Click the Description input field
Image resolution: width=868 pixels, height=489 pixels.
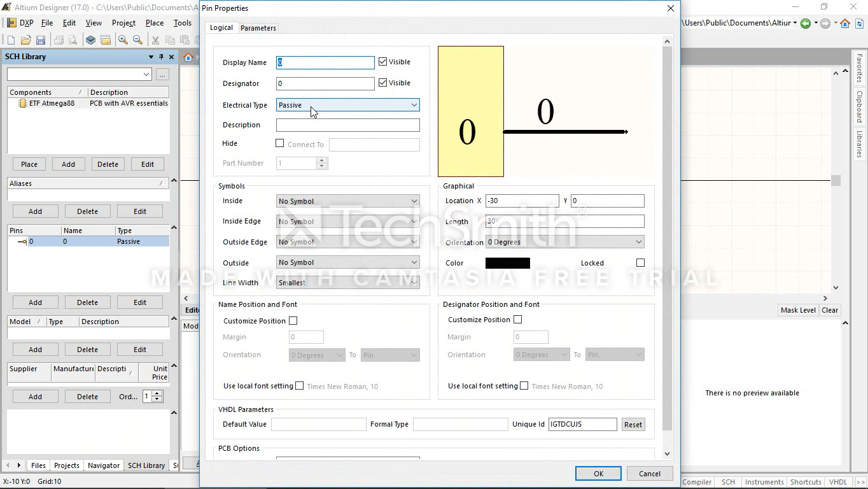(347, 125)
